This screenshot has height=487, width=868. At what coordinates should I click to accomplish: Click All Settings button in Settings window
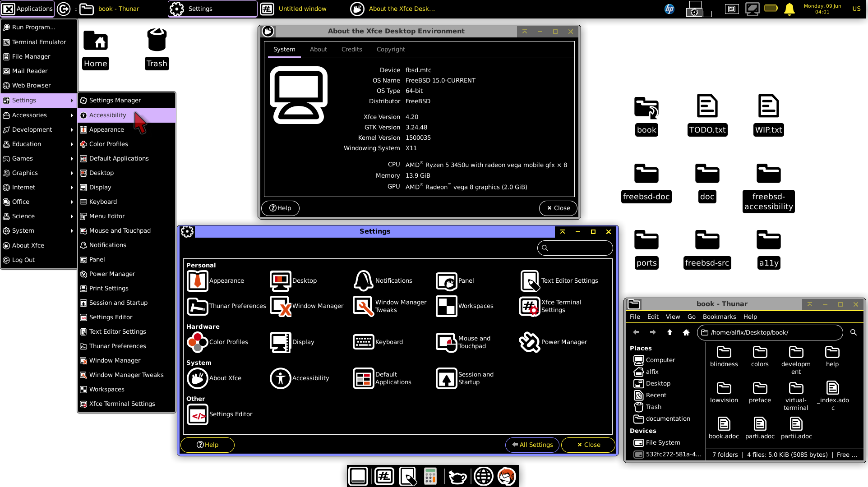tap(532, 445)
